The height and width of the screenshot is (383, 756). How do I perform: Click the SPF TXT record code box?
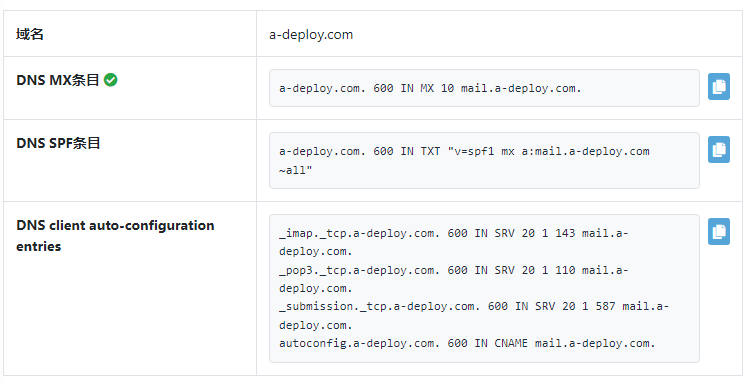(484, 160)
